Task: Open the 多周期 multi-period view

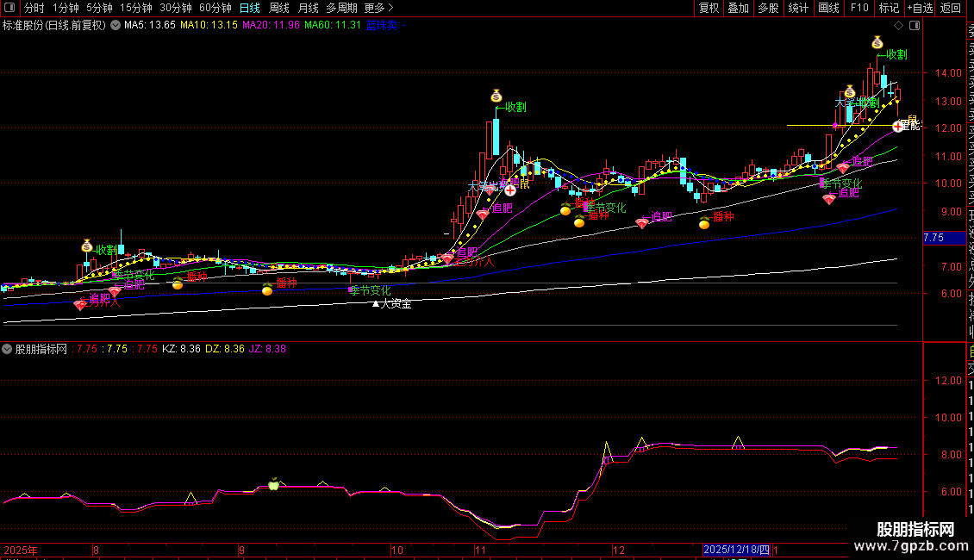Action: click(x=341, y=8)
